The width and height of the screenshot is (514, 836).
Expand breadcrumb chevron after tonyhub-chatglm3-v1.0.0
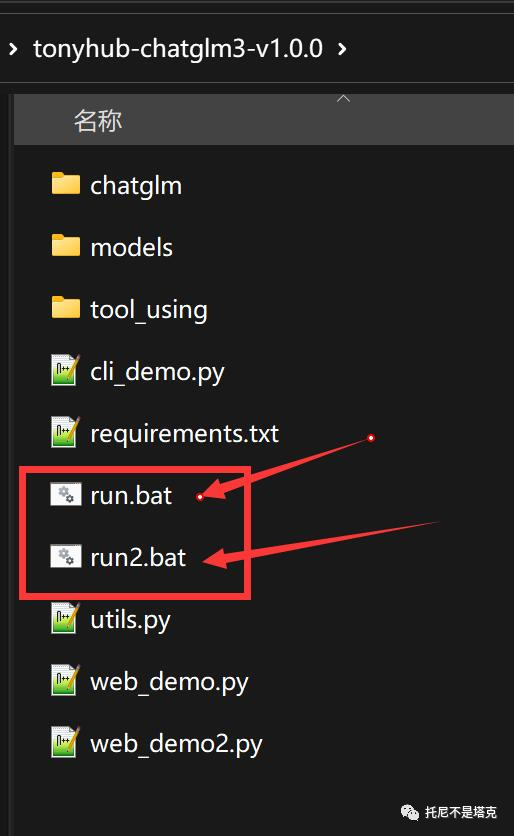coord(342,50)
